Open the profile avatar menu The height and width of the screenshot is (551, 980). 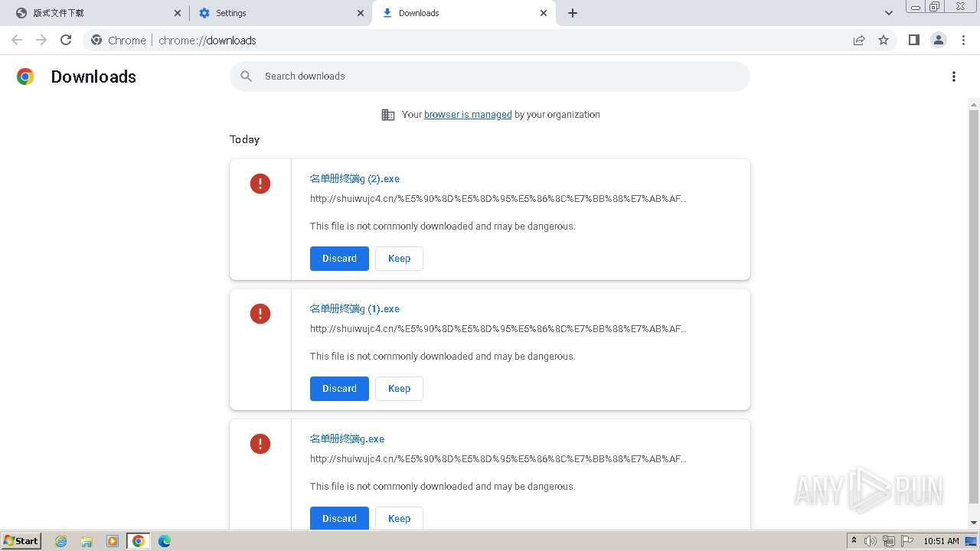939,40
